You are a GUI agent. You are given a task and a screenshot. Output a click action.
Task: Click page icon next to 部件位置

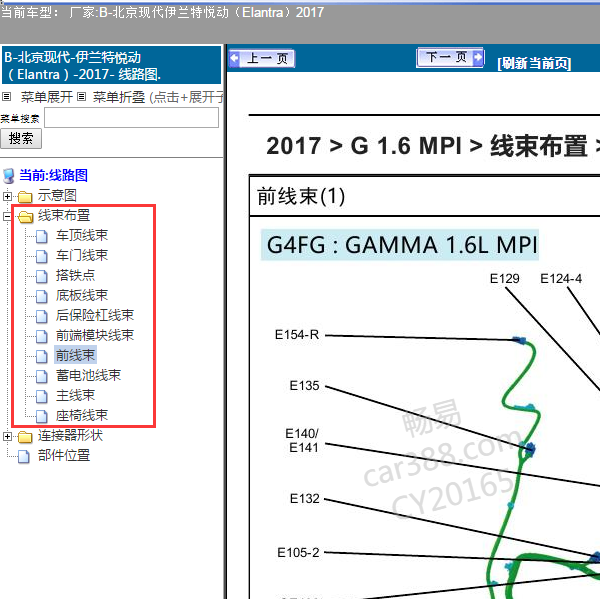pos(24,457)
